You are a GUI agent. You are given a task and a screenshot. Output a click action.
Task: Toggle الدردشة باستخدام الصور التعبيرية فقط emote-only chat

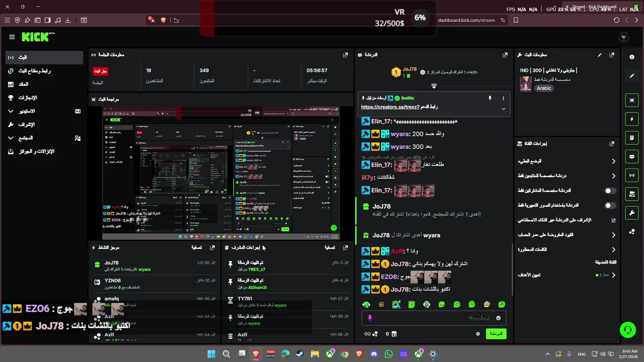tap(610, 205)
